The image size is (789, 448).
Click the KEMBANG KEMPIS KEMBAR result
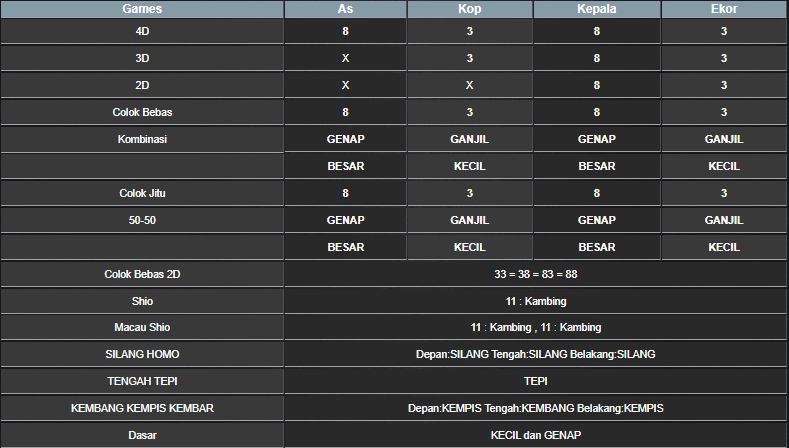[x=536, y=409]
